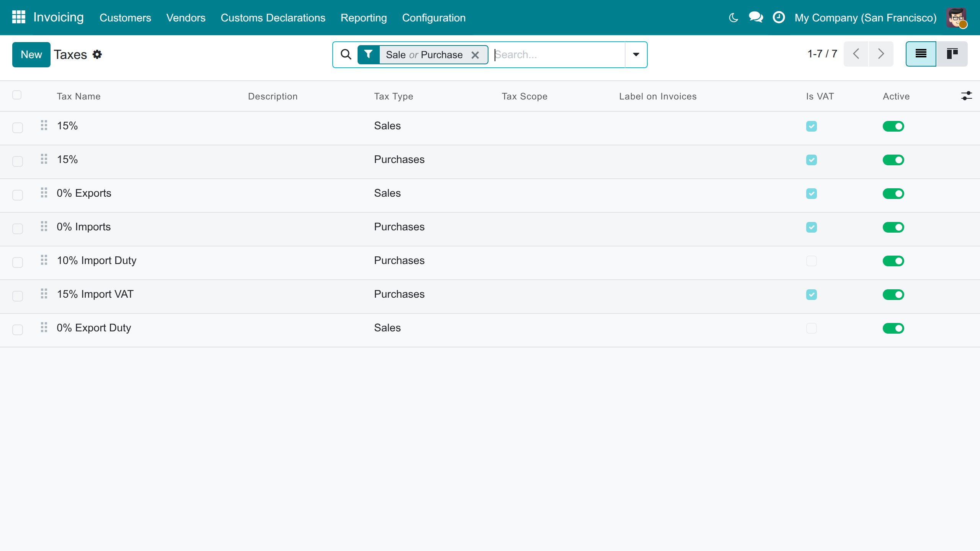The image size is (980, 551).
Task: Open the Customers menu
Action: point(125,18)
